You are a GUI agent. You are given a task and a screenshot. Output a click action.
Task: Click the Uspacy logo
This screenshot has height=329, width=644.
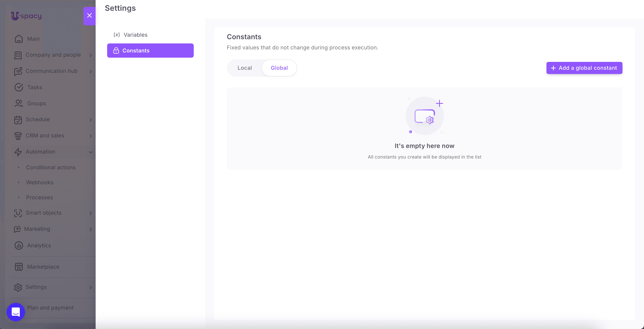[x=26, y=16]
